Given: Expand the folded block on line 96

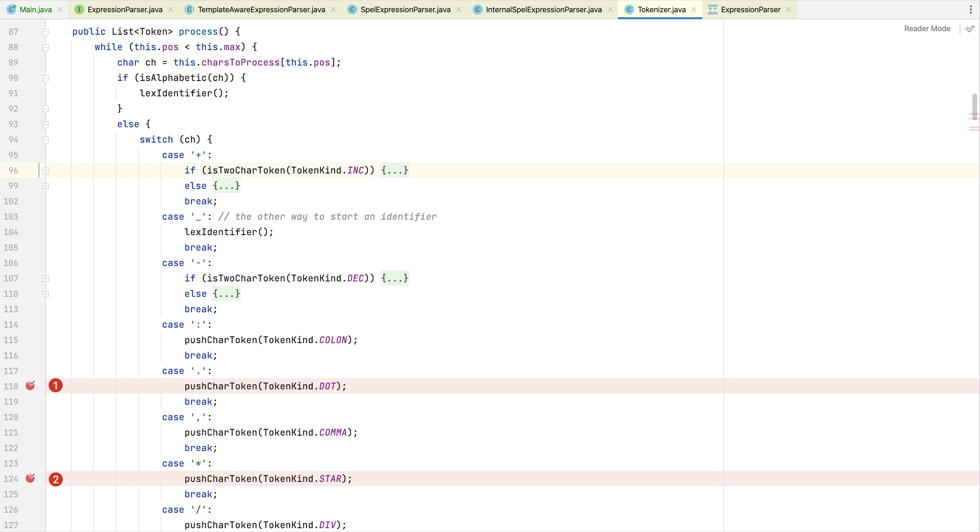Looking at the screenshot, I should (x=45, y=171).
